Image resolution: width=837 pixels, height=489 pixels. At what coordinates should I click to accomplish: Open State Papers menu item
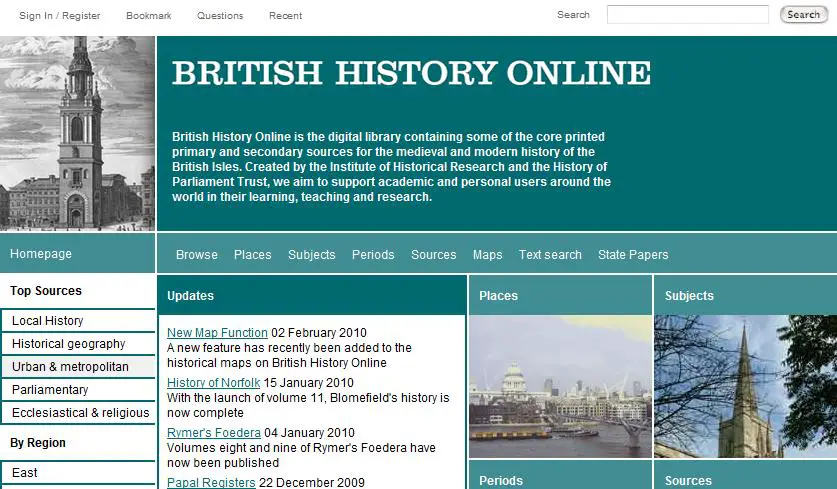click(633, 255)
